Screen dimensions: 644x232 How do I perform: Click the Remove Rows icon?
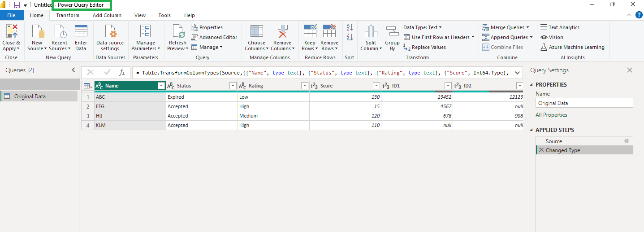tap(329, 31)
